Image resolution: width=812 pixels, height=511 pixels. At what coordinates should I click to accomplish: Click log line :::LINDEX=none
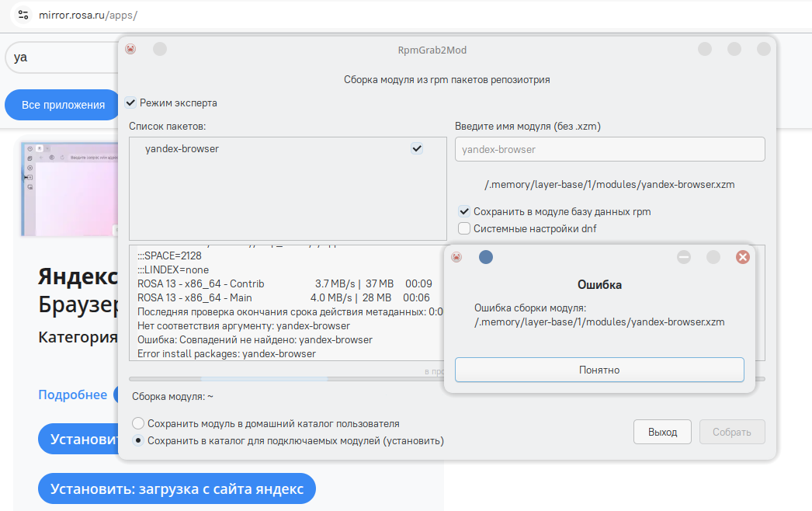click(173, 270)
